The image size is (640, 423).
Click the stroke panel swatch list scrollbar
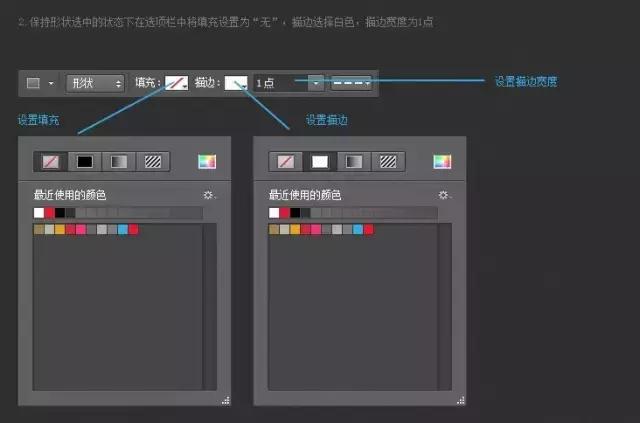point(444,307)
